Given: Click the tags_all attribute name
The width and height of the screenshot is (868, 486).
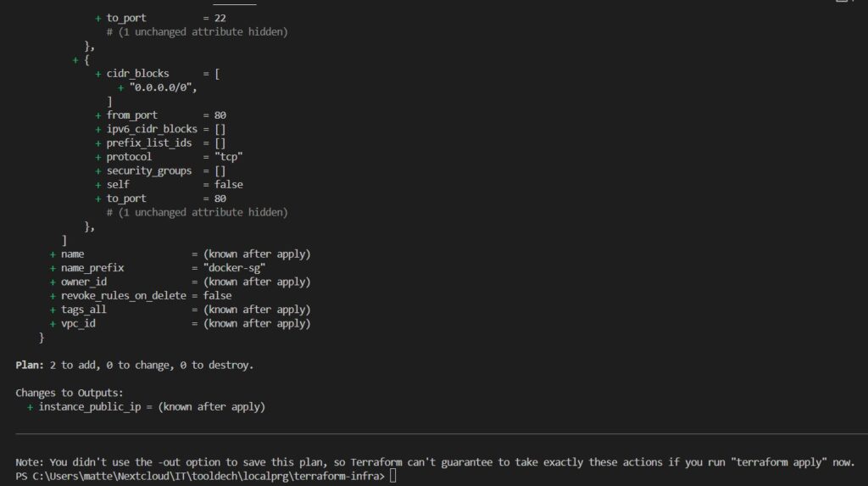Looking at the screenshot, I should (x=84, y=310).
